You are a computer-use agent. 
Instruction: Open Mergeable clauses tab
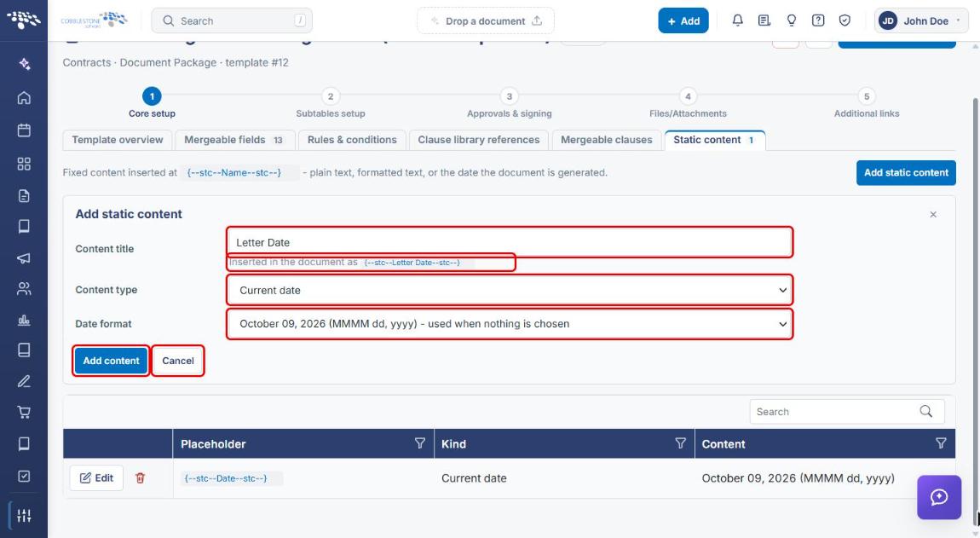tap(606, 140)
